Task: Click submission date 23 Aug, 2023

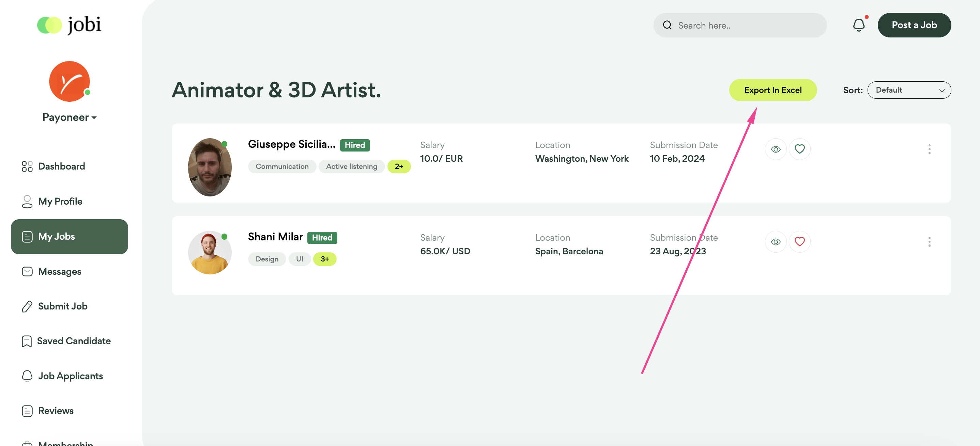Action: 677,251
